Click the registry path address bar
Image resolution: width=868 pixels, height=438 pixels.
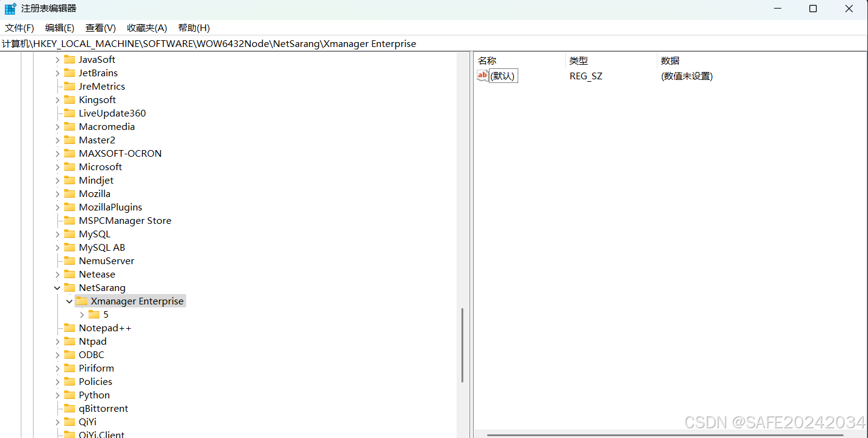[x=434, y=44]
